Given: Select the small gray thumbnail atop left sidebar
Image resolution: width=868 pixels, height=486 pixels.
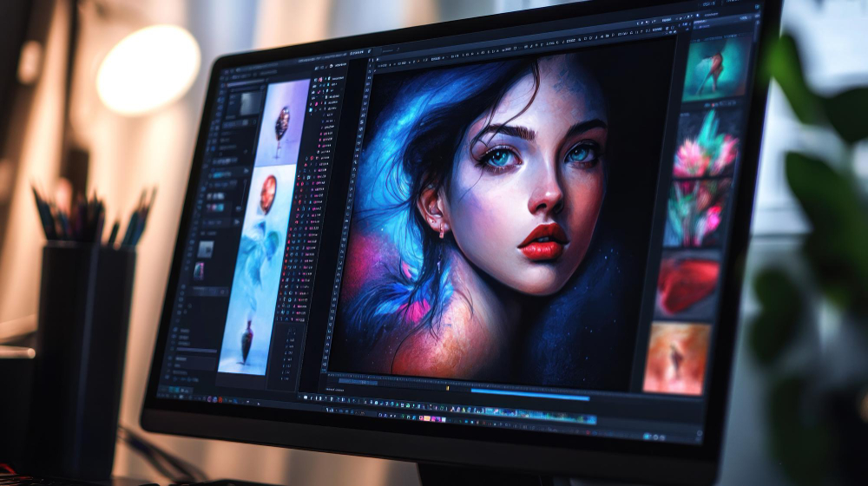Looking at the screenshot, I should [251, 102].
